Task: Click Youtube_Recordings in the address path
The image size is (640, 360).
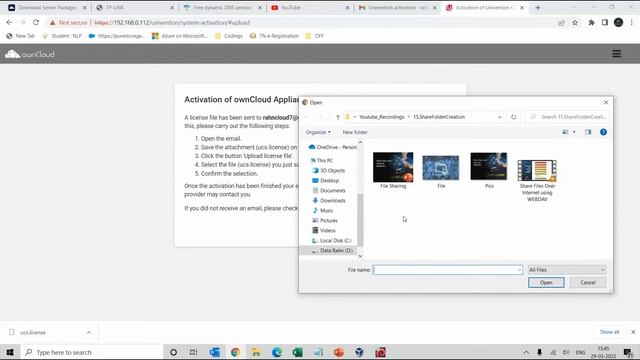Action: pos(382,117)
